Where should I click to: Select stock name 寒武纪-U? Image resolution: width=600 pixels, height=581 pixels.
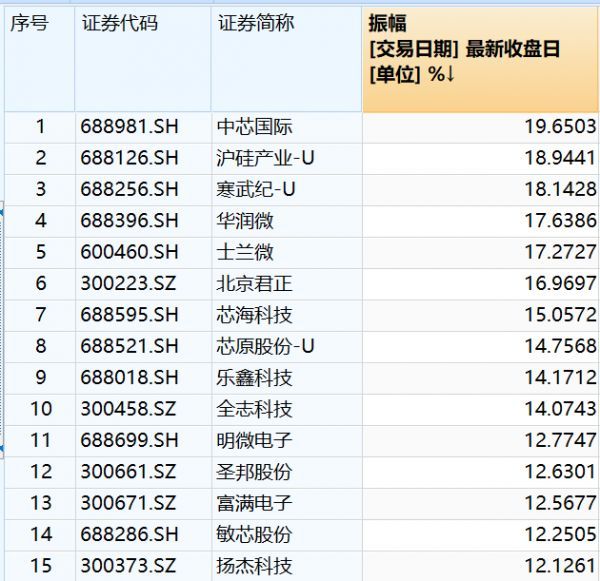point(256,189)
